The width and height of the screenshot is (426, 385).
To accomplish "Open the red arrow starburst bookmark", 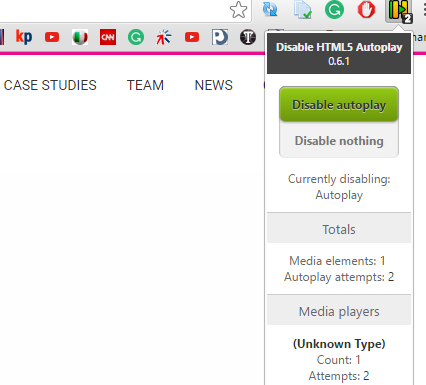I will [164, 37].
